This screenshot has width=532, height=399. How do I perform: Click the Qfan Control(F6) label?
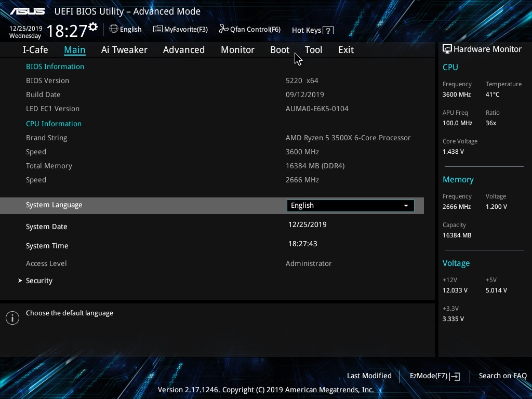coord(255,29)
